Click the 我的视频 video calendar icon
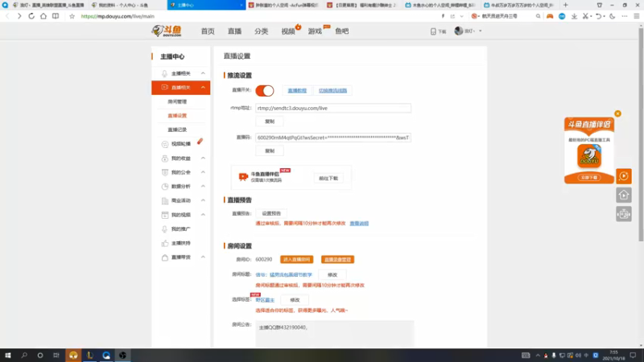The image size is (644, 362). click(165, 215)
